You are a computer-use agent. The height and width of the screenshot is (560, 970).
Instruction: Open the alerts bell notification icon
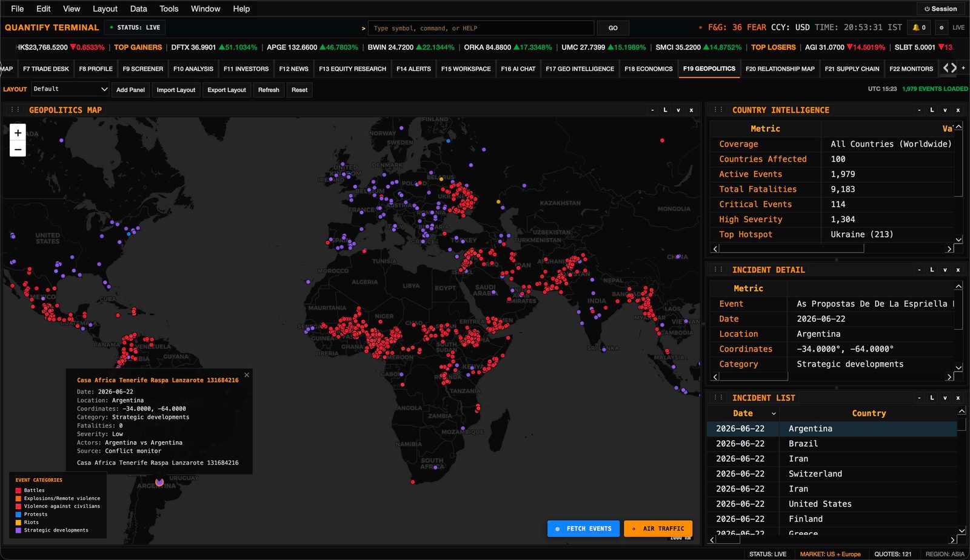(x=919, y=27)
